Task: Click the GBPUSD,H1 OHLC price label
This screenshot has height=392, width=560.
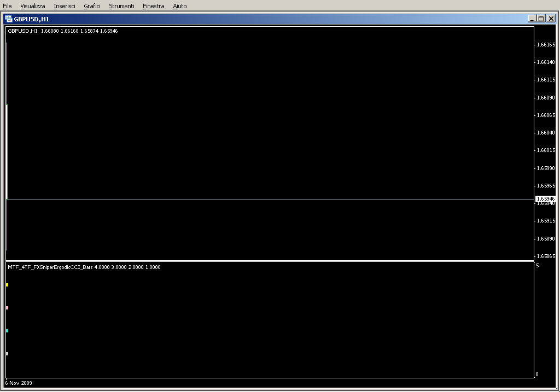Action: (63, 31)
